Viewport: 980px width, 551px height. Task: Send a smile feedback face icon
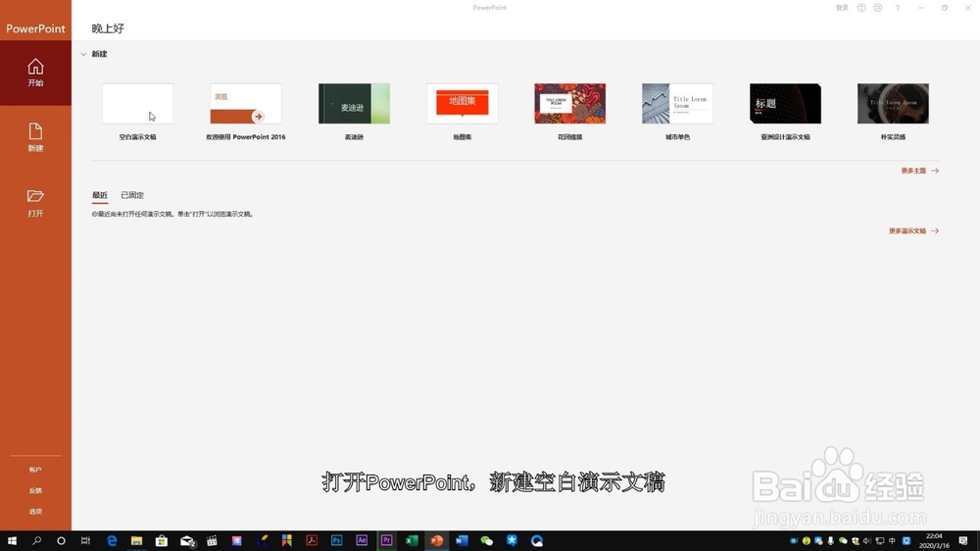[861, 8]
